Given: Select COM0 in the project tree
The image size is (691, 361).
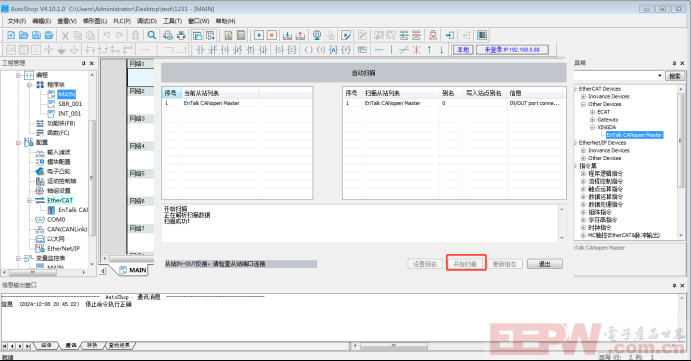Looking at the screenshot, I should point(56,220).
